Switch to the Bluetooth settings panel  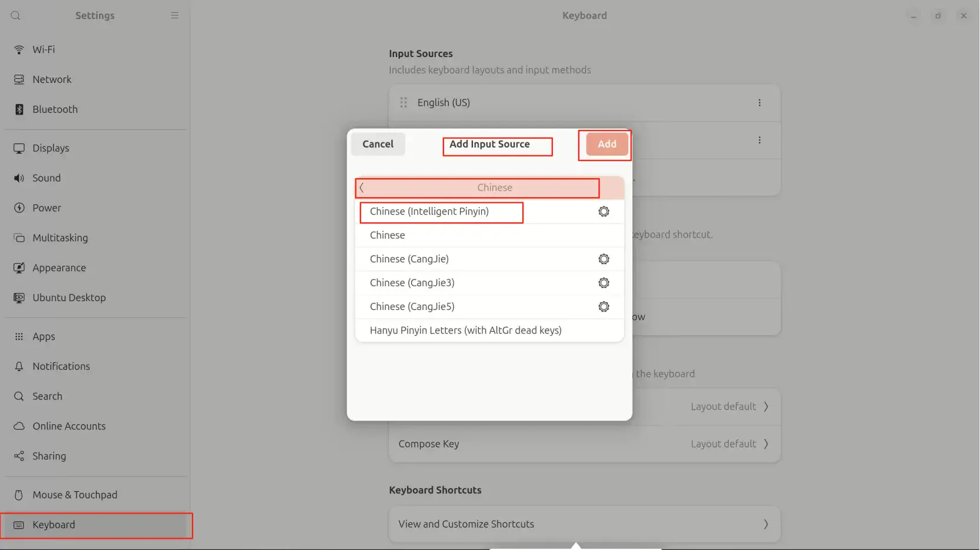coord(55,109)
